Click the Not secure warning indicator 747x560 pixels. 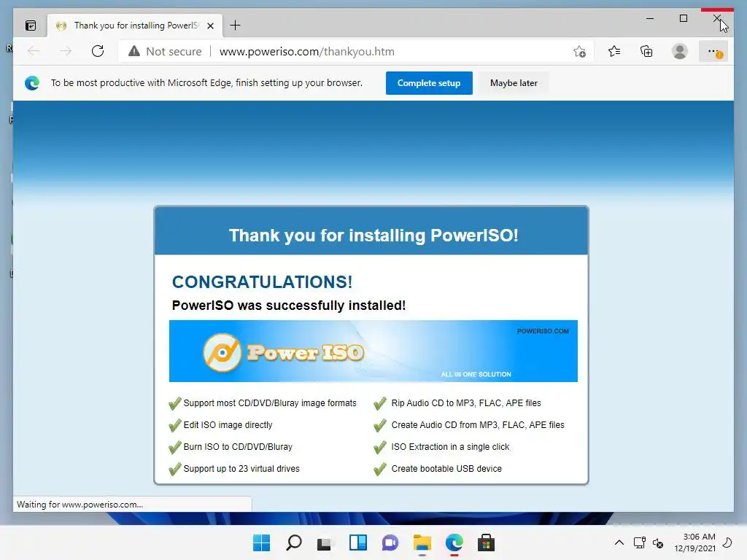pos(166,52)
